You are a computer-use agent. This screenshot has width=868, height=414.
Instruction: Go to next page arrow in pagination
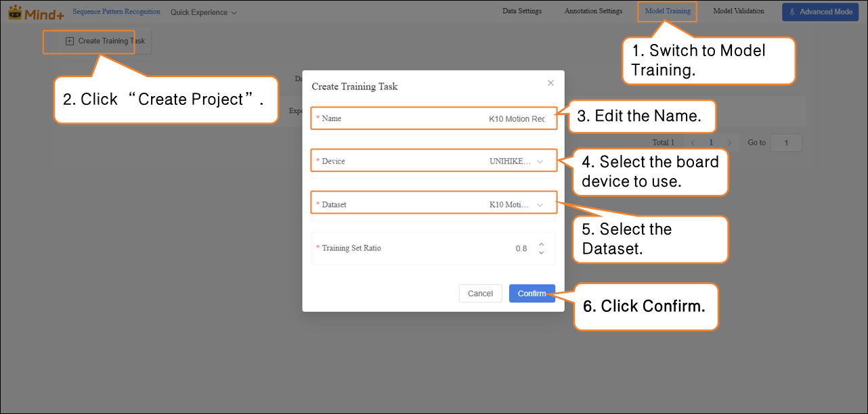point(729,143)
